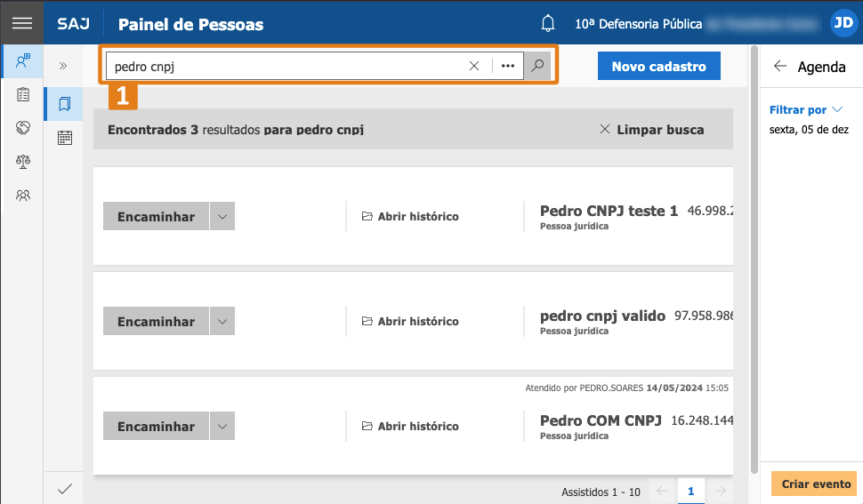
Task: Click Limpar busca to reset results
Action: point(652,130)
